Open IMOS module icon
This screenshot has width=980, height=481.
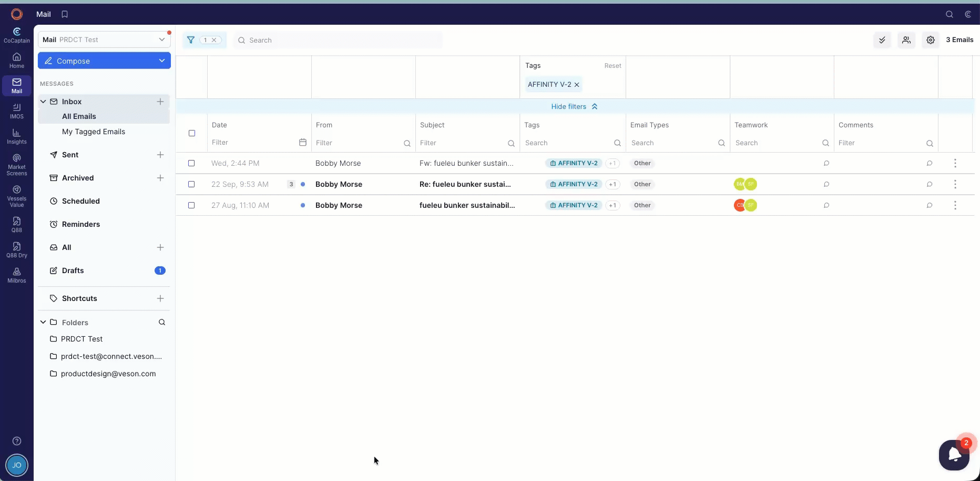[x=17, y=111]
